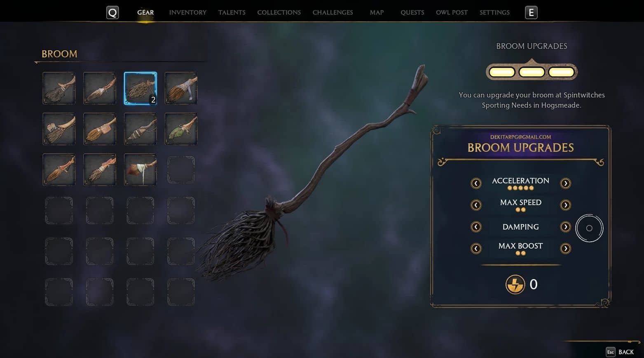This screenshot has width=644, height=358.
Task: Select the green-bristled broom icon
Action: coord(181,129)
